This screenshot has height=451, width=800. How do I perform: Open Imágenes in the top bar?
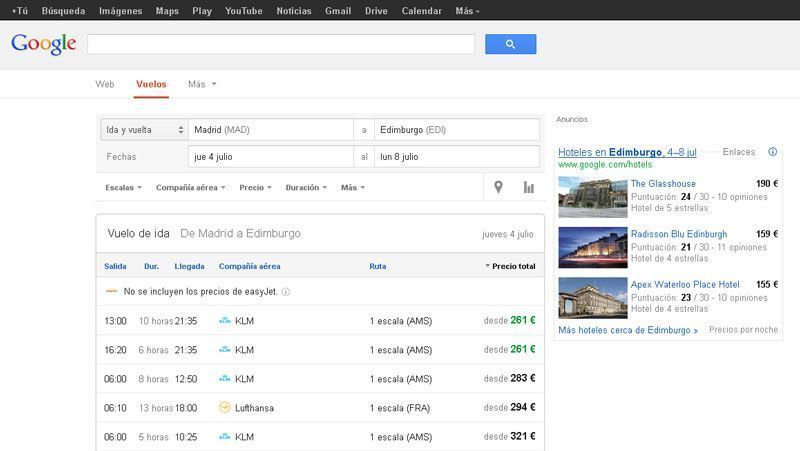[120, 11]
